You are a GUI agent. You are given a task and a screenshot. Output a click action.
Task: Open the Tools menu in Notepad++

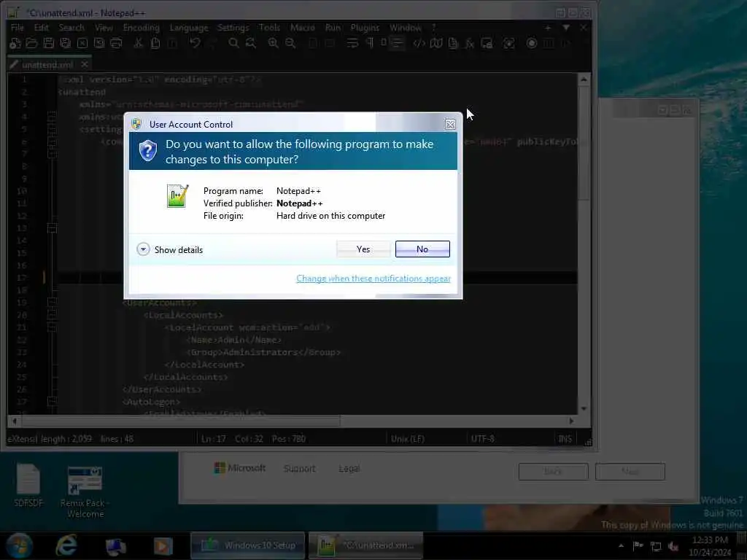click(x=269, y=28)
